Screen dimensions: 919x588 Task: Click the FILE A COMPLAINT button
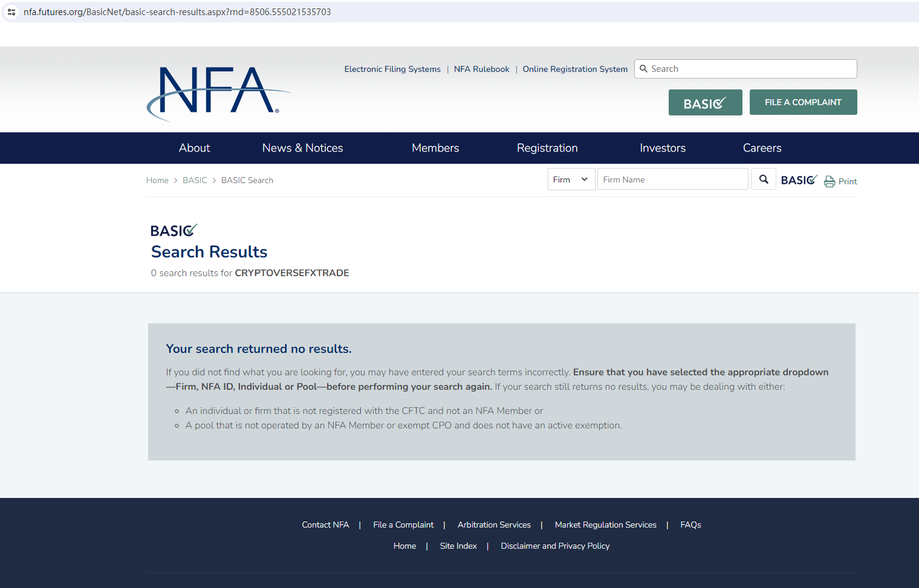pos(803,102)
